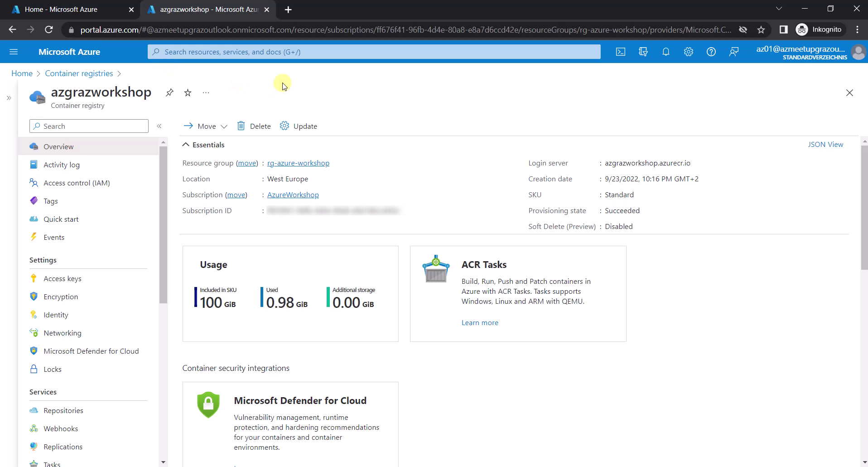This screenshot has width=868, height=467.
Task: Open the more options ellipsis
Action: point(206,92)
